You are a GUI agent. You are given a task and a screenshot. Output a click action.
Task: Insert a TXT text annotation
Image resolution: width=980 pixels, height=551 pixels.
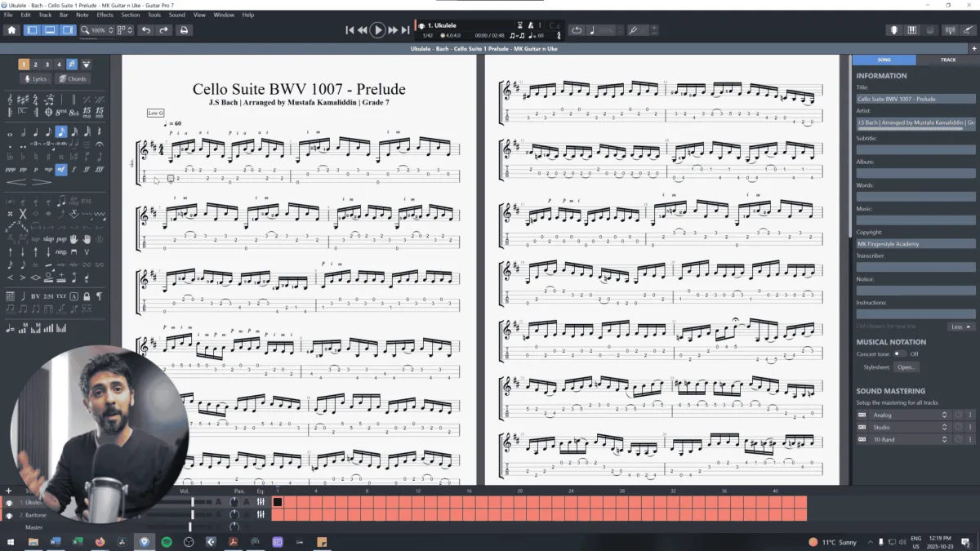coord(61,295)
